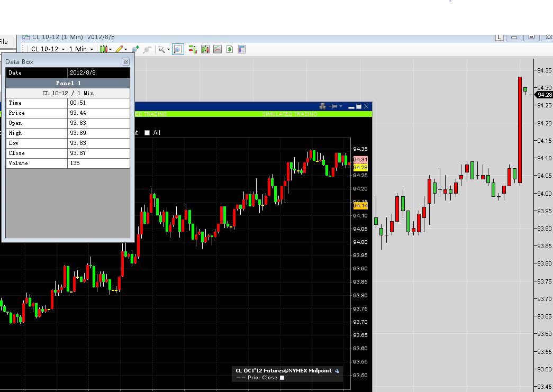The width and height of the screenshot is (553, 392).
Task: Click the 94.14 orange price label
Action: 360,205
